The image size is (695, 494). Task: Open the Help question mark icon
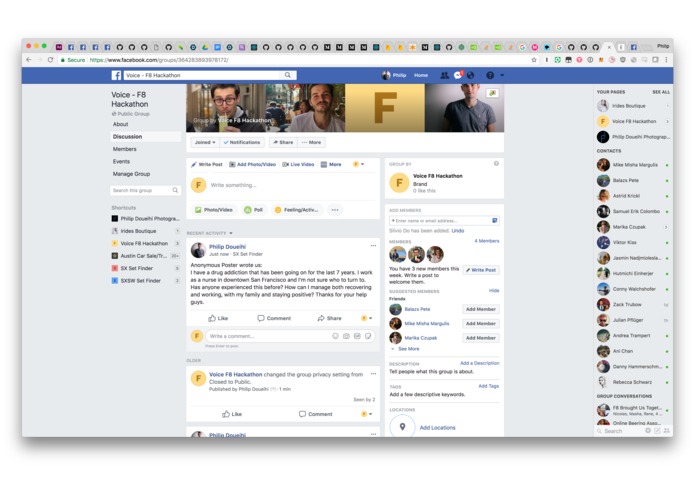click(x=490, y=75)
